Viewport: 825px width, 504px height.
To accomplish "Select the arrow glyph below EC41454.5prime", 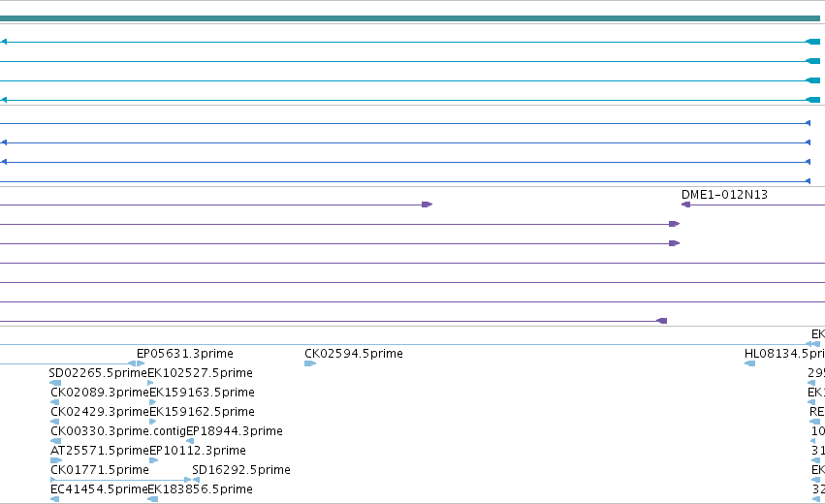I will [x=54, y=500].
